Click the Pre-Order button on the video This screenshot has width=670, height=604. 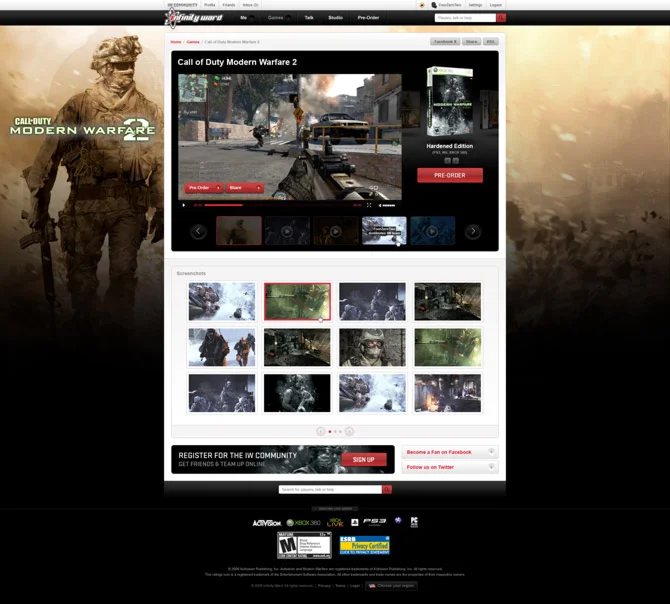pos(204,188)
